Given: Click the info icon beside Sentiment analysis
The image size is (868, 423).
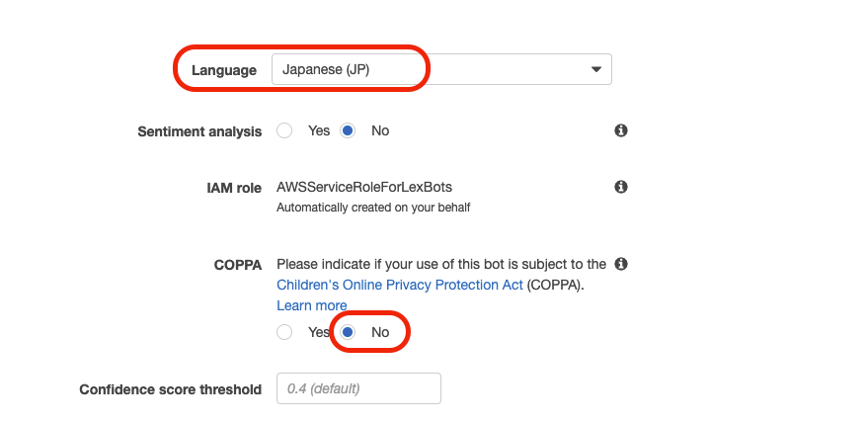Looking at the screenshot, I should pos(620,130).
